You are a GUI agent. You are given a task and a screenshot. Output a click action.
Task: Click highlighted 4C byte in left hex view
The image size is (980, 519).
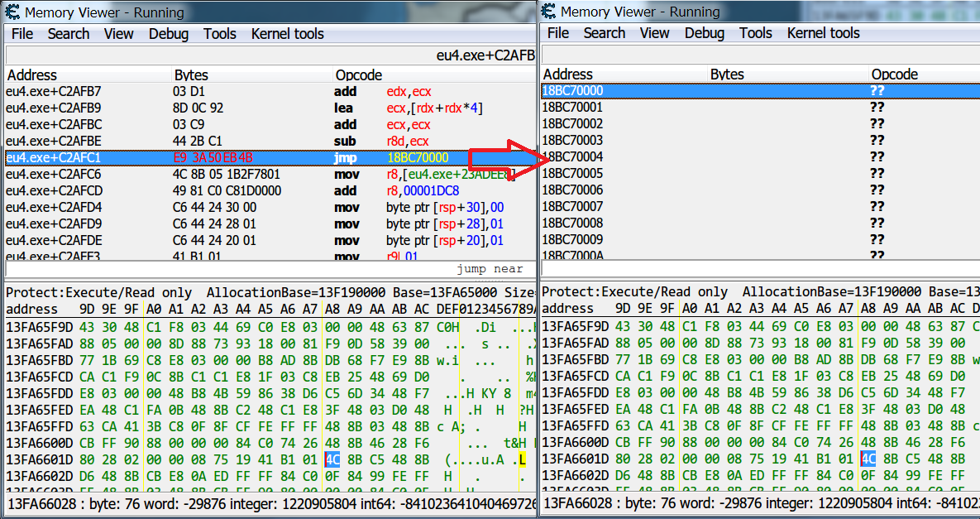click(x=332, y=459)
